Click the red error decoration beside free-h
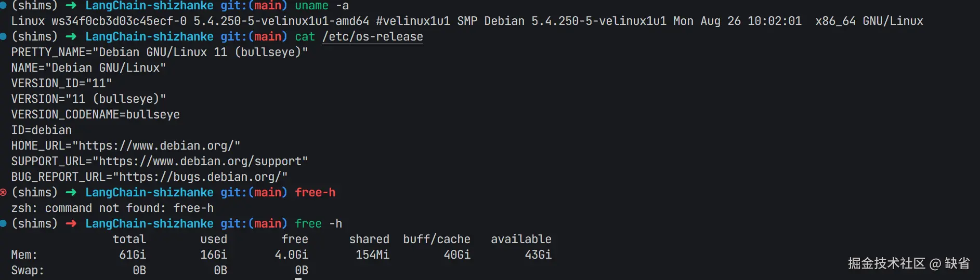 (3, 192)
